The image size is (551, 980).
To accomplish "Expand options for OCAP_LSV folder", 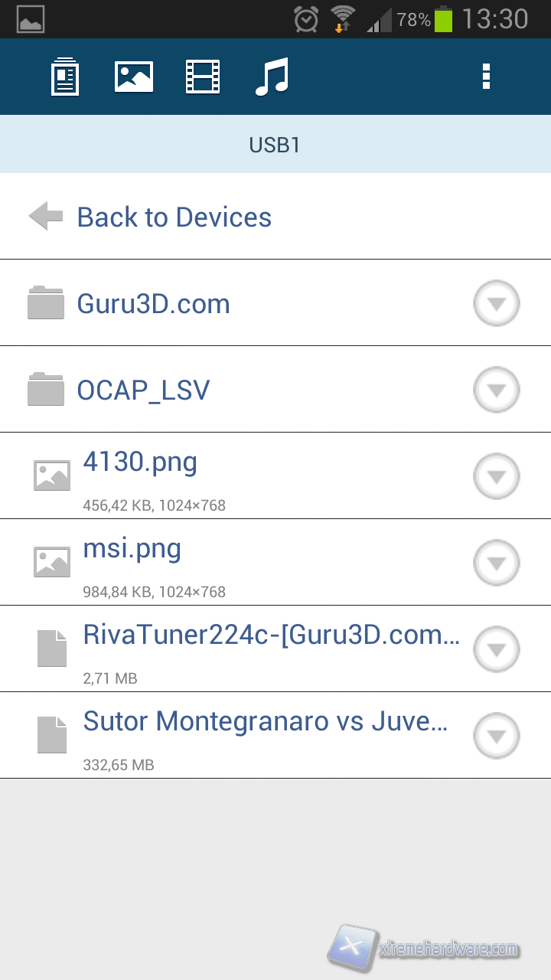I will tap(497, 390).
